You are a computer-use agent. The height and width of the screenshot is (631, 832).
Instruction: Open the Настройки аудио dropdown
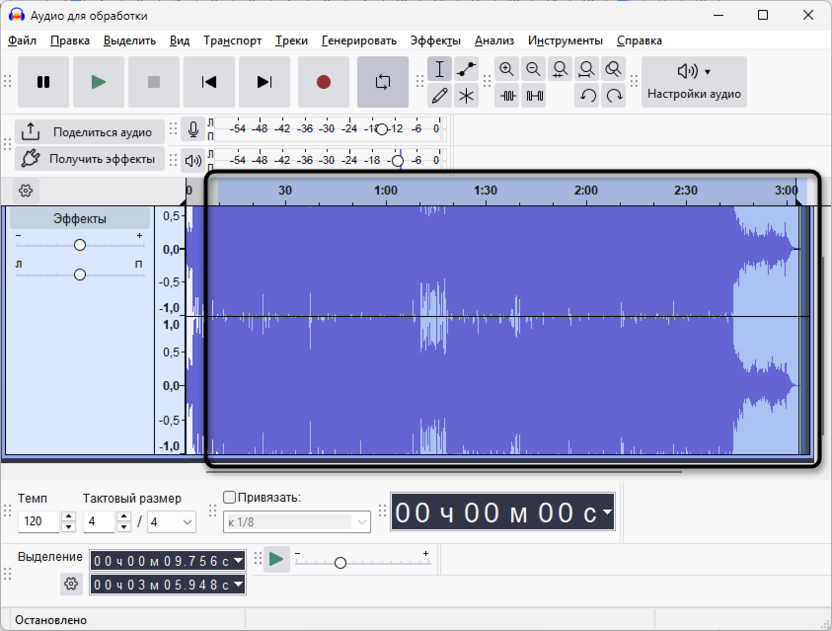693,82
